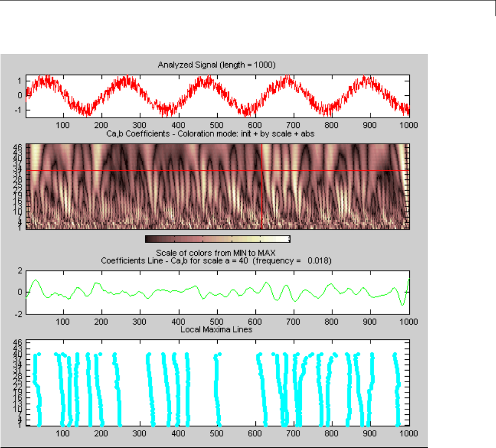Click the green coefficients line's first peak at left

pyautogui.click(x=35, y=280)
